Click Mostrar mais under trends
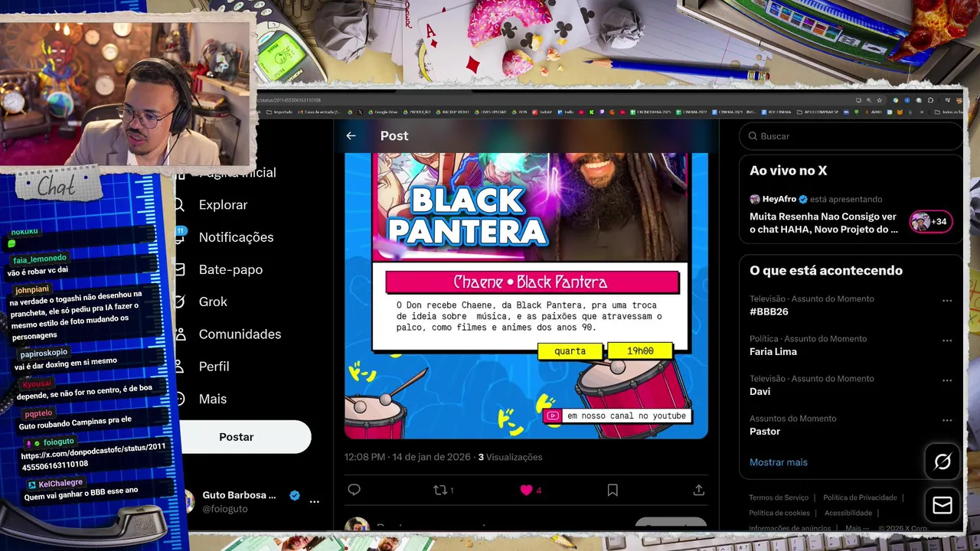The width and height of the screenshot is (980, 551). pos(779,462)
